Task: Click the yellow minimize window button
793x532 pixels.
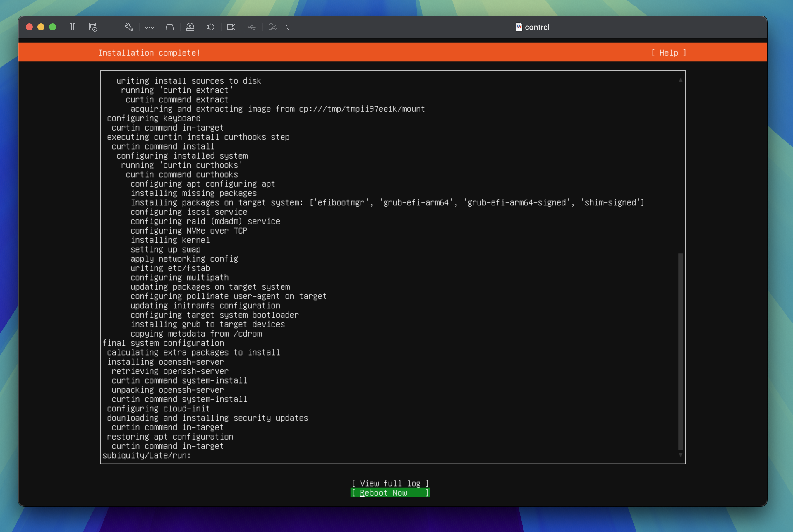Action: point(41,27)
